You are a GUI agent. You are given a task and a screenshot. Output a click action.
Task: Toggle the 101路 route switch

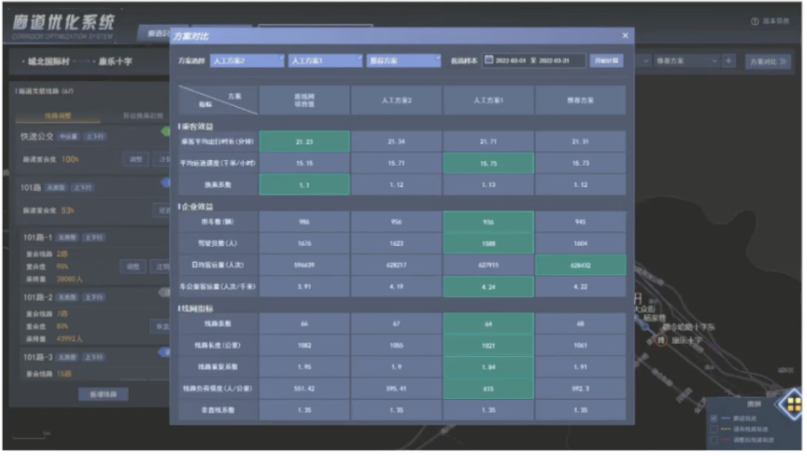coord(166,182)
